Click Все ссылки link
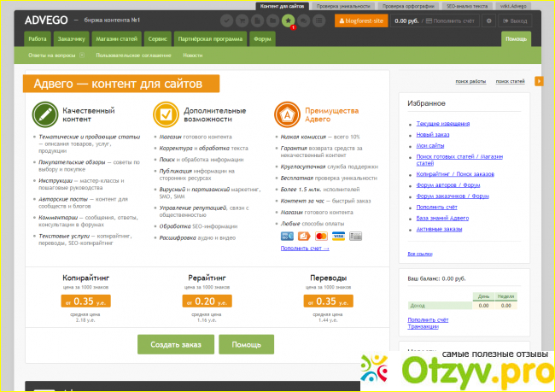555x392 pixels. click(419, 255)
